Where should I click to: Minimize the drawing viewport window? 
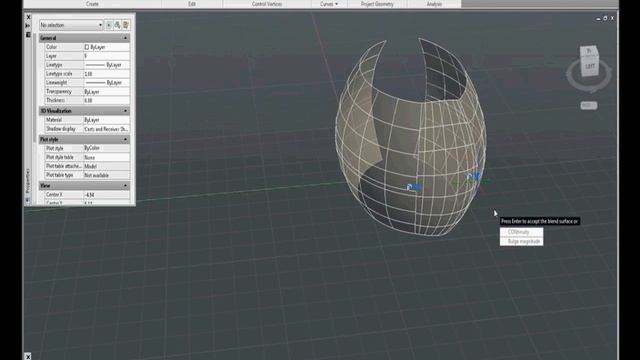598,18
